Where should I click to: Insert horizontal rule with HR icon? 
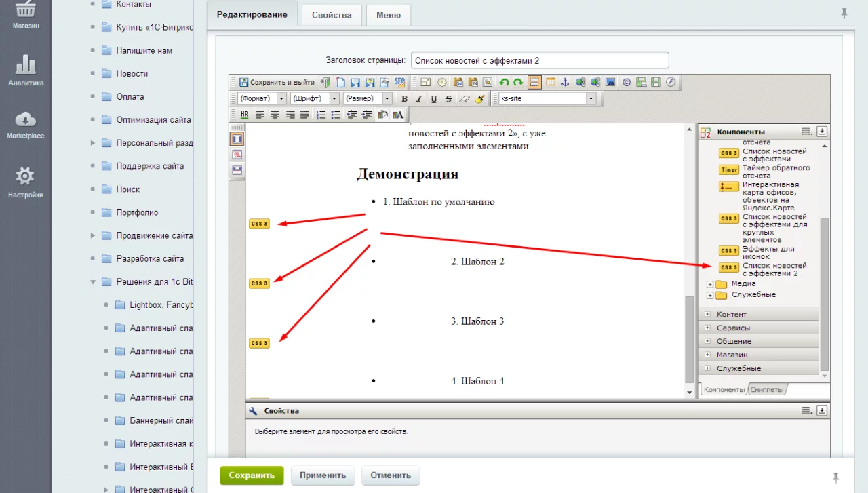[245, 115]
